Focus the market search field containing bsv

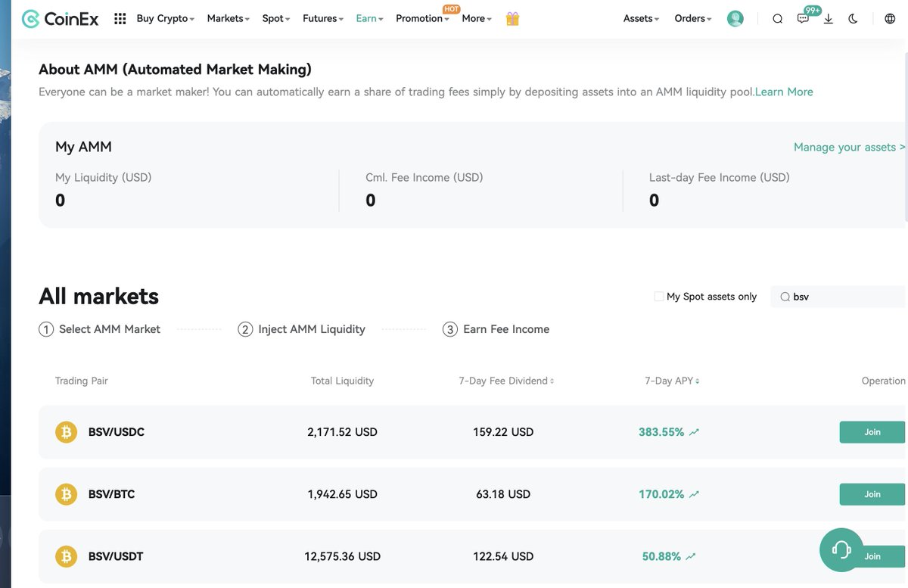pos(838,297)
